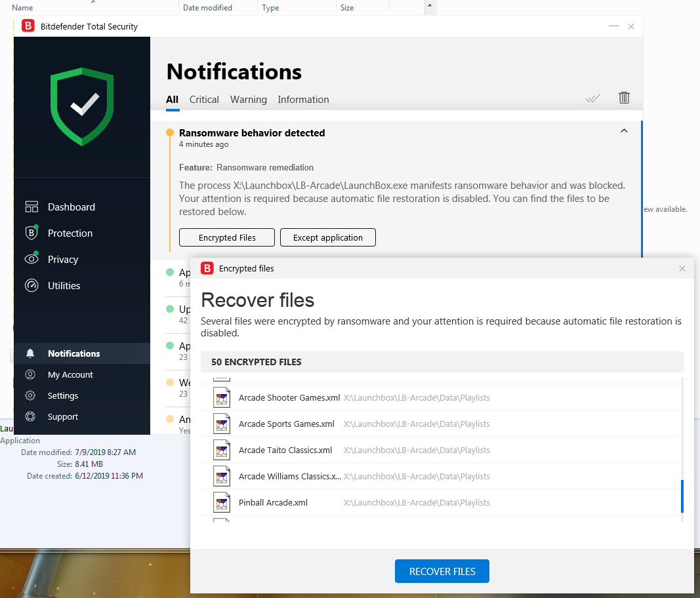The height and width of the screenshot is (598, 700).
Task: Switch to the Warning tab
Action: [248, 100]
